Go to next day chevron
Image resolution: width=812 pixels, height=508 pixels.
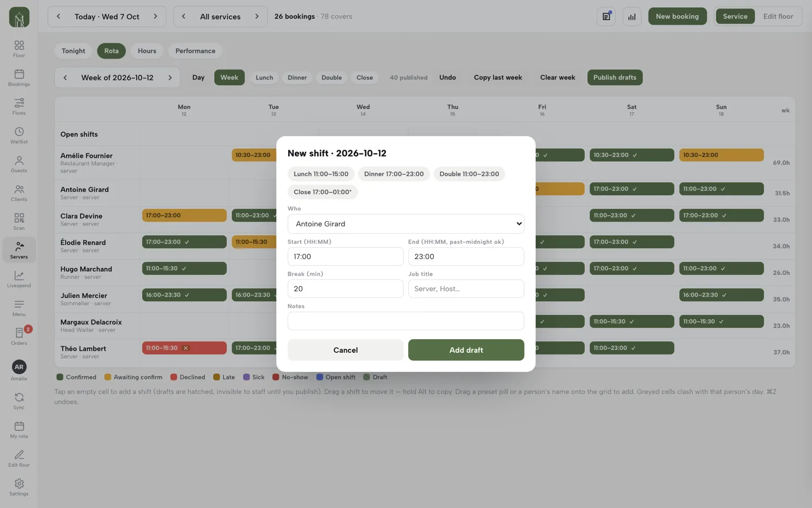point(156,16)
